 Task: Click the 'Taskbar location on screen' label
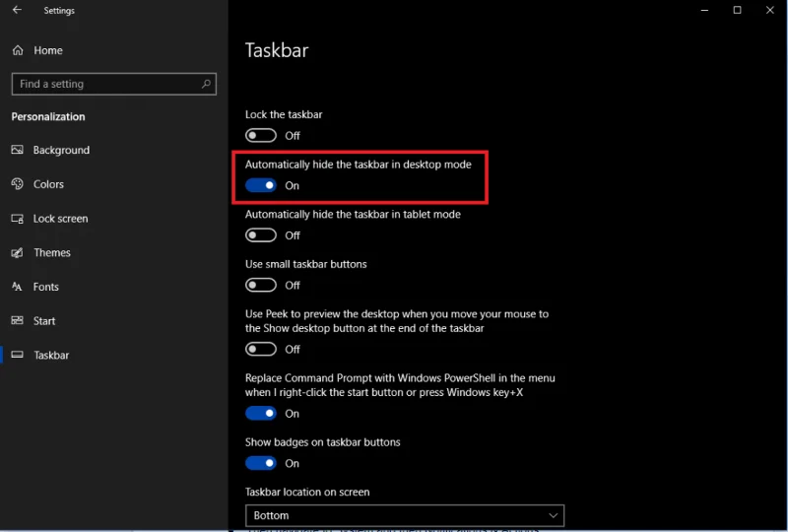[x=307, y=492]
